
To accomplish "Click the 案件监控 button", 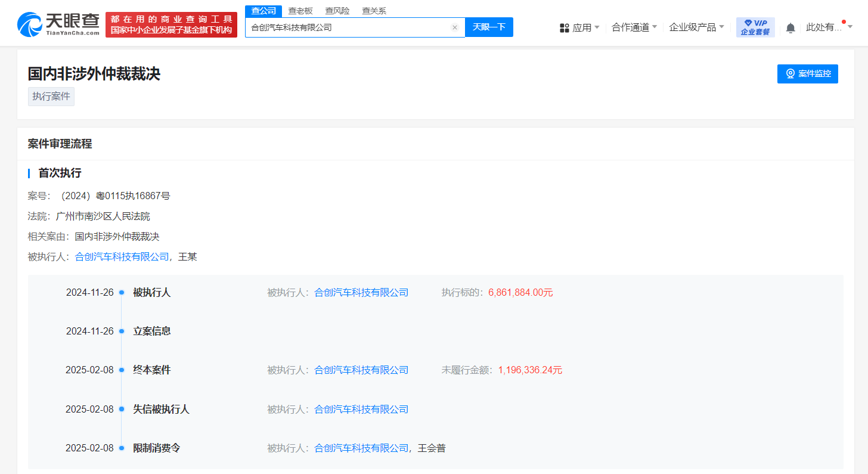I will click(808, 74).
